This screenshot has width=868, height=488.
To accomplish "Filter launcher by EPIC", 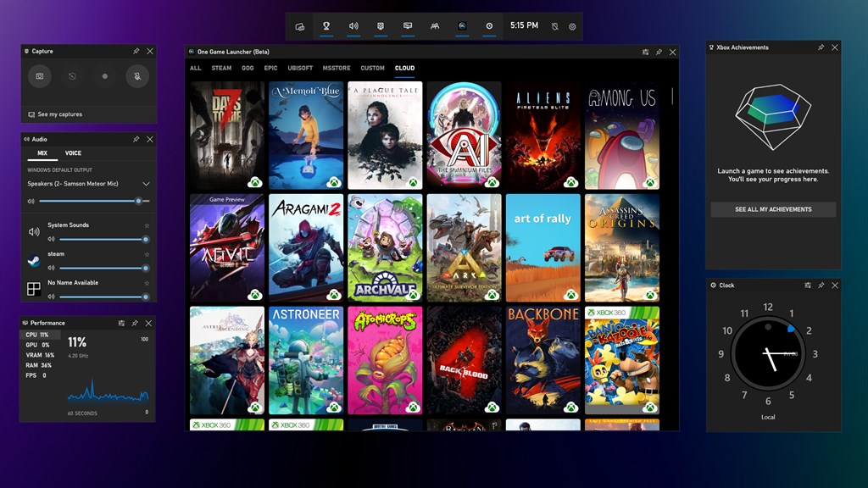I will point(270,68).
